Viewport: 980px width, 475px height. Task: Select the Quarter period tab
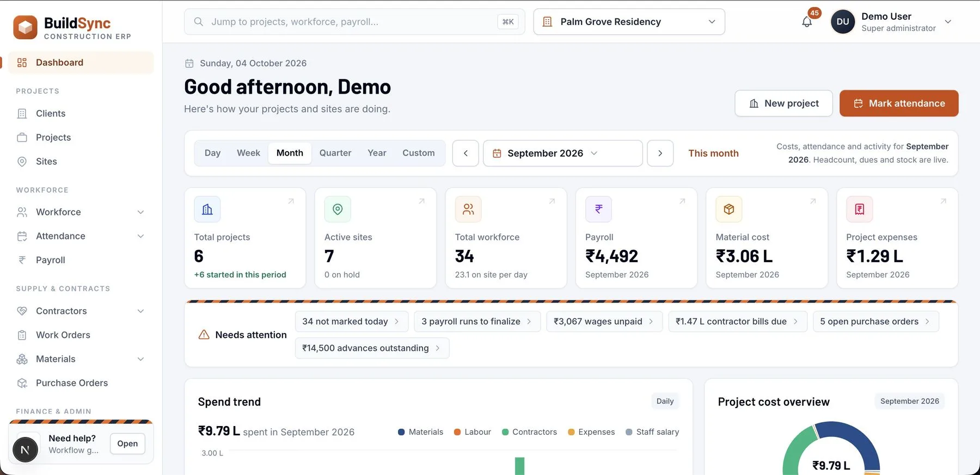click(335, 153)
